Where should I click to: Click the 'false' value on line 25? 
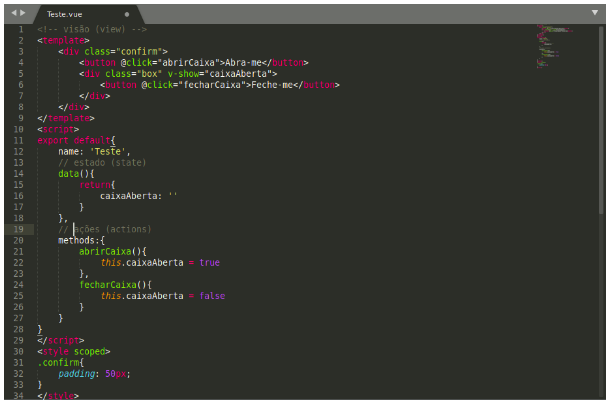[212, 296]
